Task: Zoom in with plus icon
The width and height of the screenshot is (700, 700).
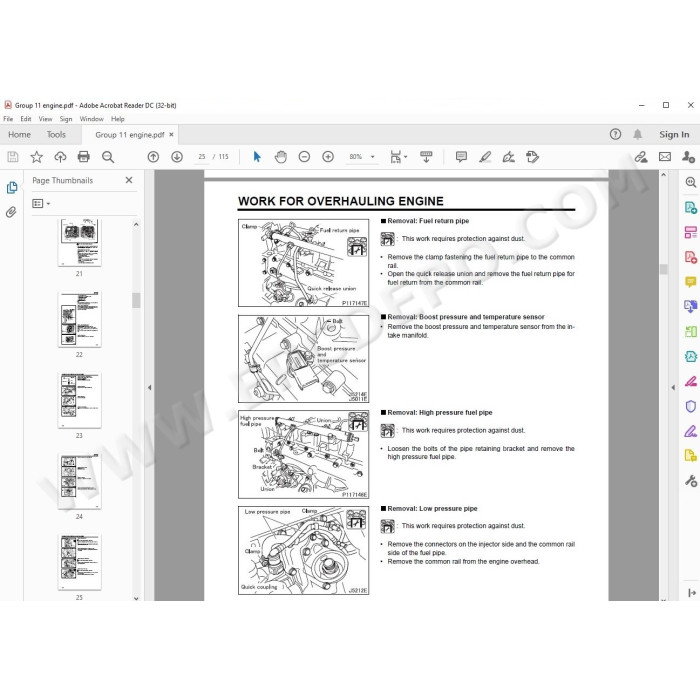Action: tap(328, 157)
